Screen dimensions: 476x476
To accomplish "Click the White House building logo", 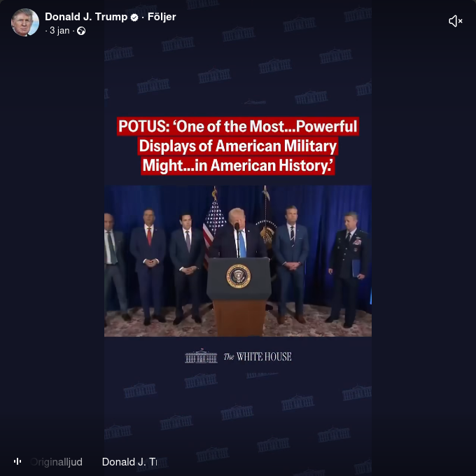I will pyautogui.click(x=201, y=356).
